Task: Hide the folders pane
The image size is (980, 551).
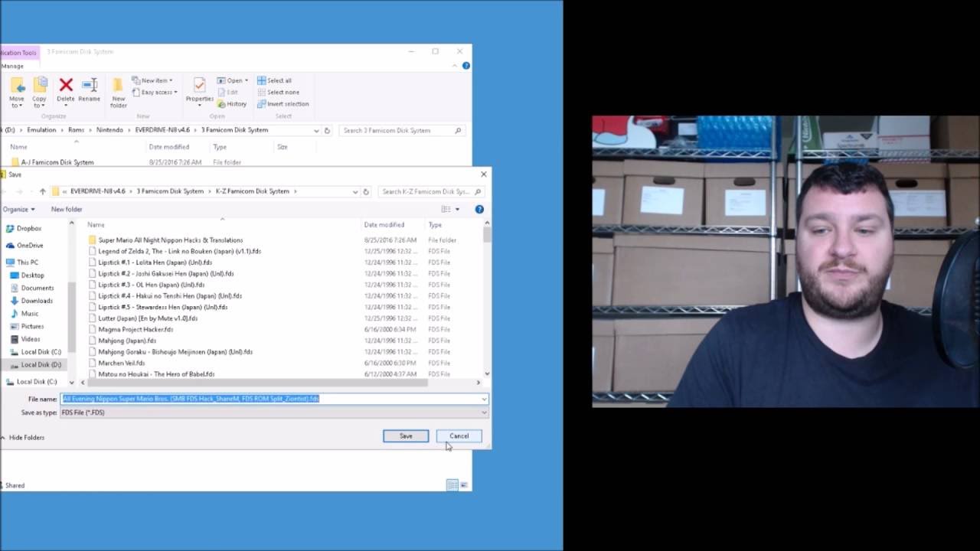Action: pyautogui.click(x=22, y=437)
